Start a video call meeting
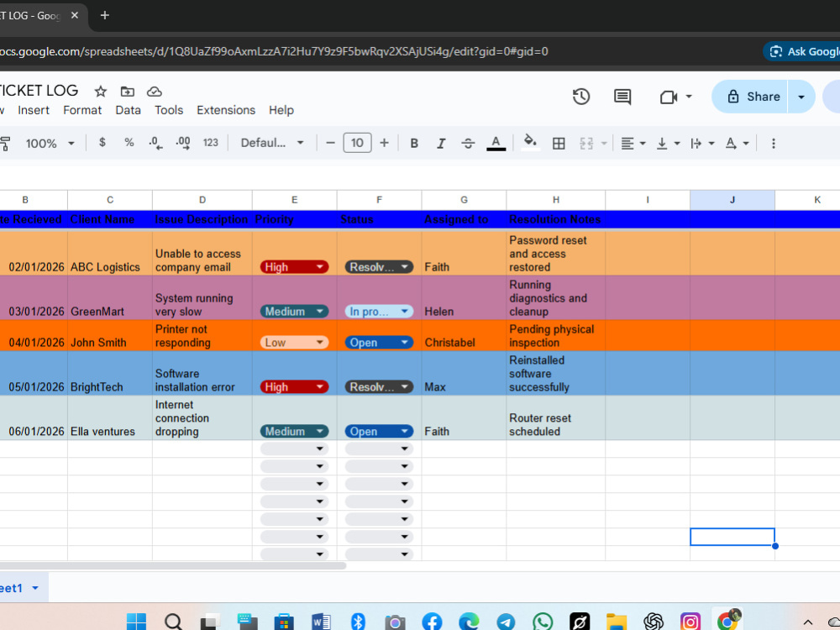The width and height of the screenshot is (840, 630). coord(669,97)
